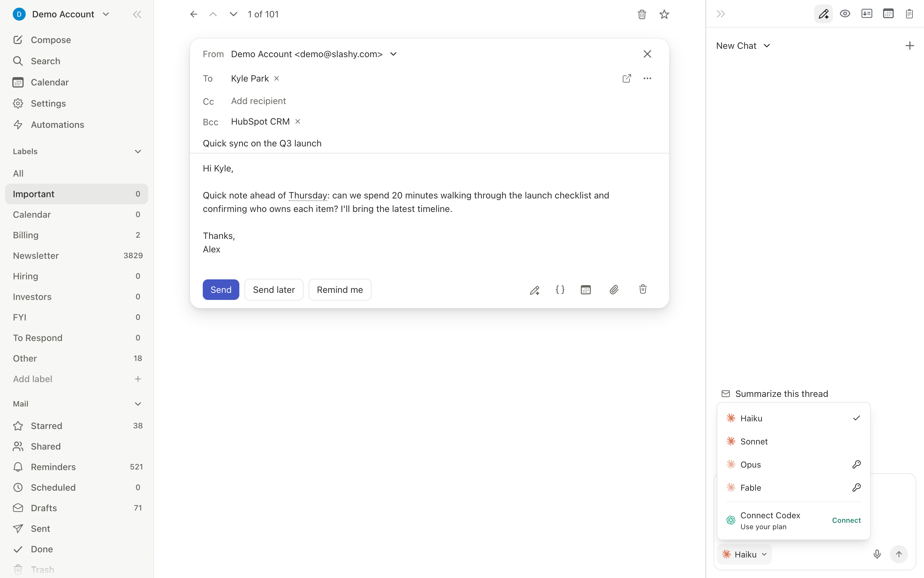Start new chat with plus icon
This screenshot has height=578, width=924.
(910, 46)
